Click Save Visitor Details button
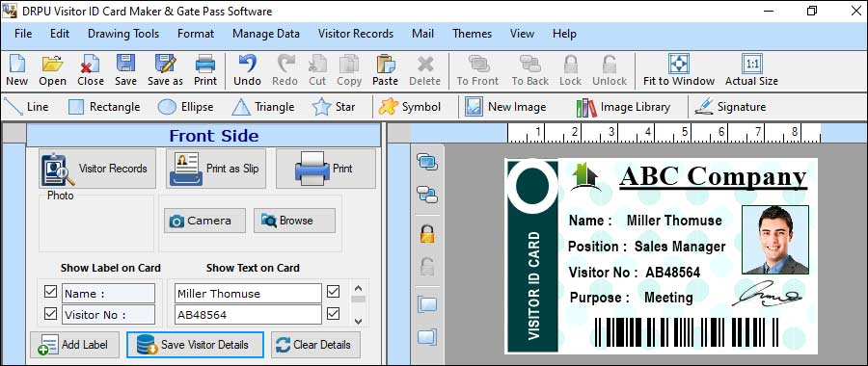Screen dimensions: 868x366 196,345
